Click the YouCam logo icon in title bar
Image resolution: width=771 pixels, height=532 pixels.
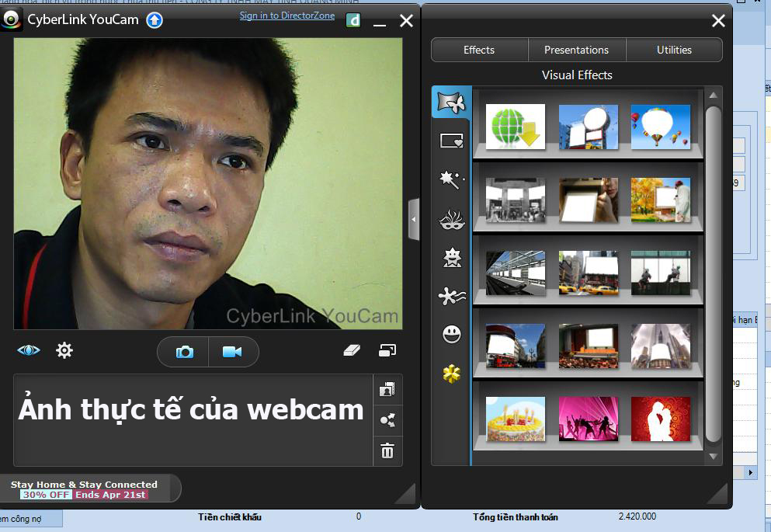[x=11, y=19]
